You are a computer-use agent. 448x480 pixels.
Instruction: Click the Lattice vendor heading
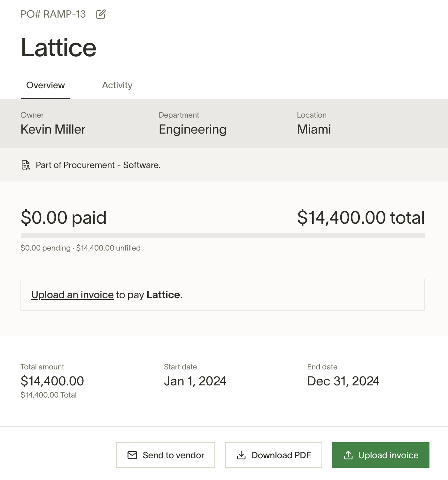[x=58, y=48]
